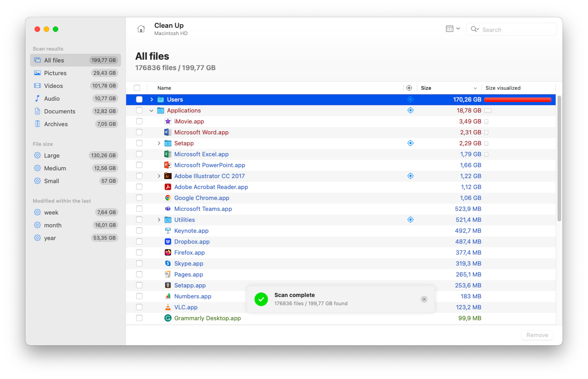
Task: Click the target icon on Adobe Illustrator row
Action: (410, 176)
